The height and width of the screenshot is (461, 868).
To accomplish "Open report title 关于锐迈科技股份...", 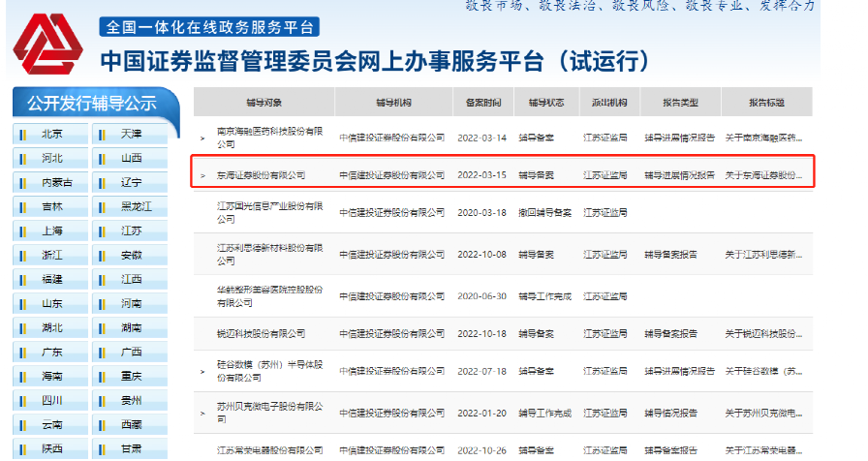I will click(x=763, y=334).
